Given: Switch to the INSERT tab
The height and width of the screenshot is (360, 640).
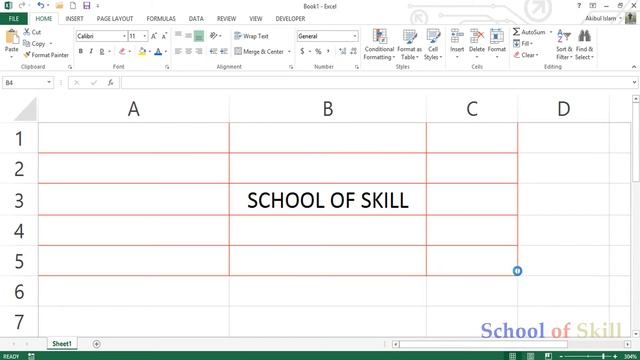Looking at the screenshot, I should (74, 19).
